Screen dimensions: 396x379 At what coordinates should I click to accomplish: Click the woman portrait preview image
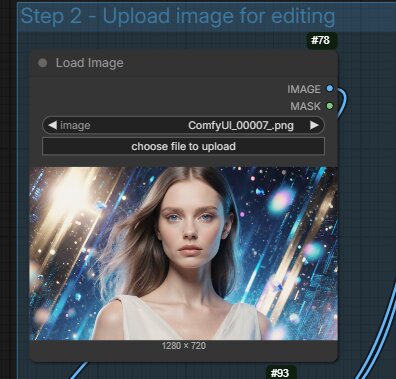[183, 253]
